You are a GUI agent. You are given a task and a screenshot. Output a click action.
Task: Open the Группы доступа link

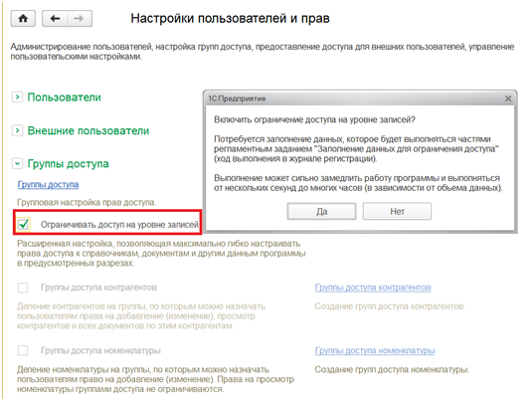[x=48, y=185]
